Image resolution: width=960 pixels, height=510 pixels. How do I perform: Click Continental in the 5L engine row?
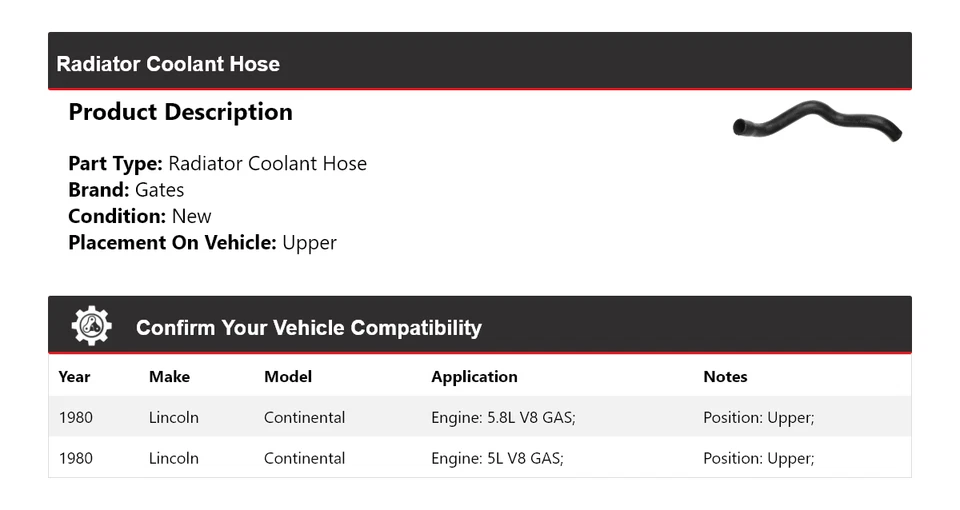pyautogui.click(x=304, y=458)
